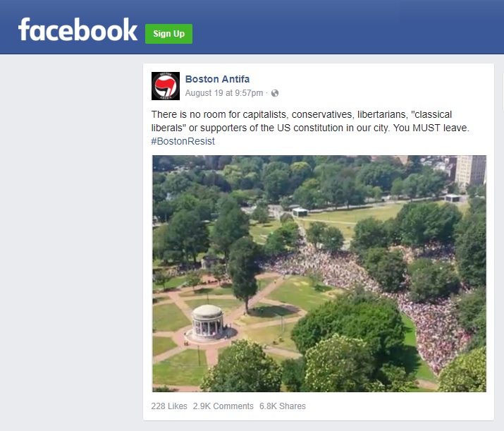
Task: Open the 2.9K Comments link
Action: pos(223,406)
